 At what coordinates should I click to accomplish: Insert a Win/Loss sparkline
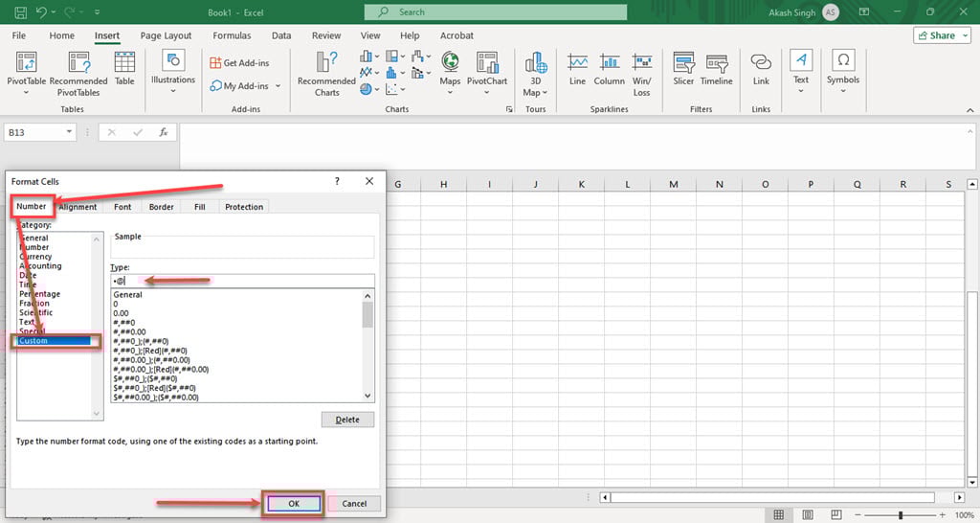(x=642, y=75)
